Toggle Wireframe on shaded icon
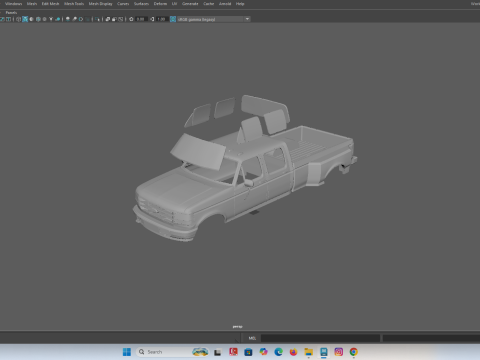Image resolution: width=480 pixels, height=360 pixels. tap(38, 19)
